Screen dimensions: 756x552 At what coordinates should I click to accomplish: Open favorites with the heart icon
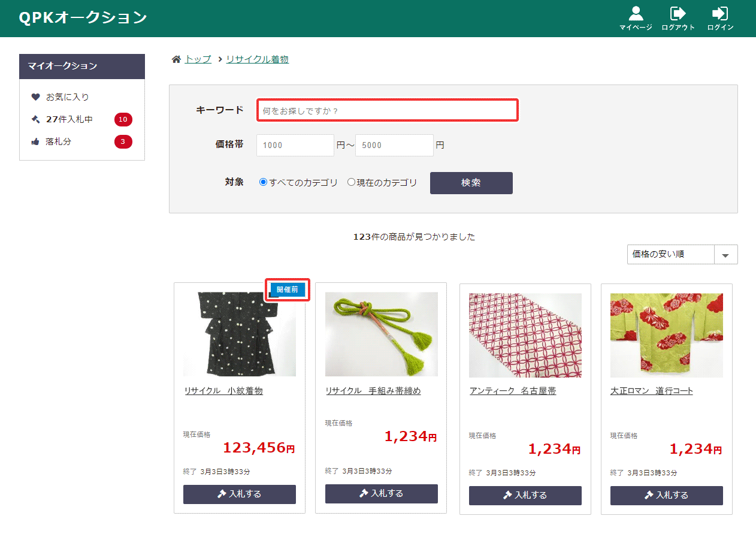[x=35, y=96]
